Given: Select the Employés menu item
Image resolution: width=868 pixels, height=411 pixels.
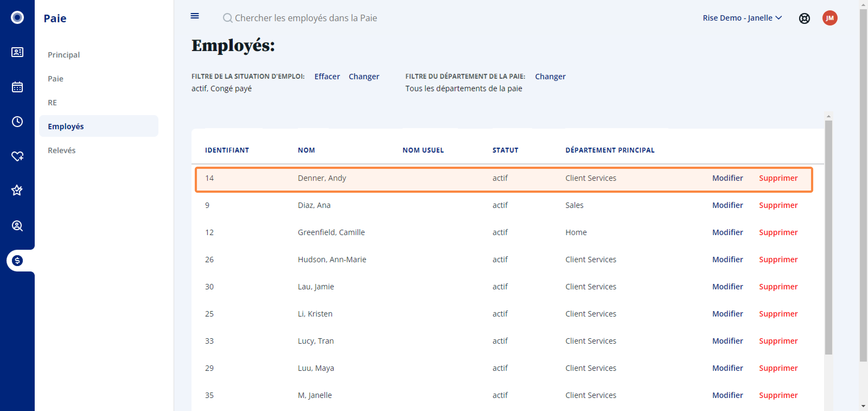Looking at the screenshot, I should [99, 126].
